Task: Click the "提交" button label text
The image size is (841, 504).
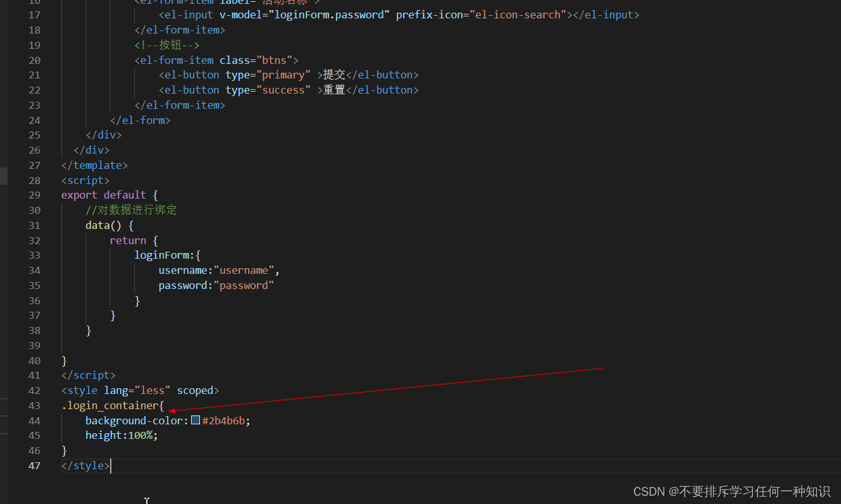Action: 334,75
